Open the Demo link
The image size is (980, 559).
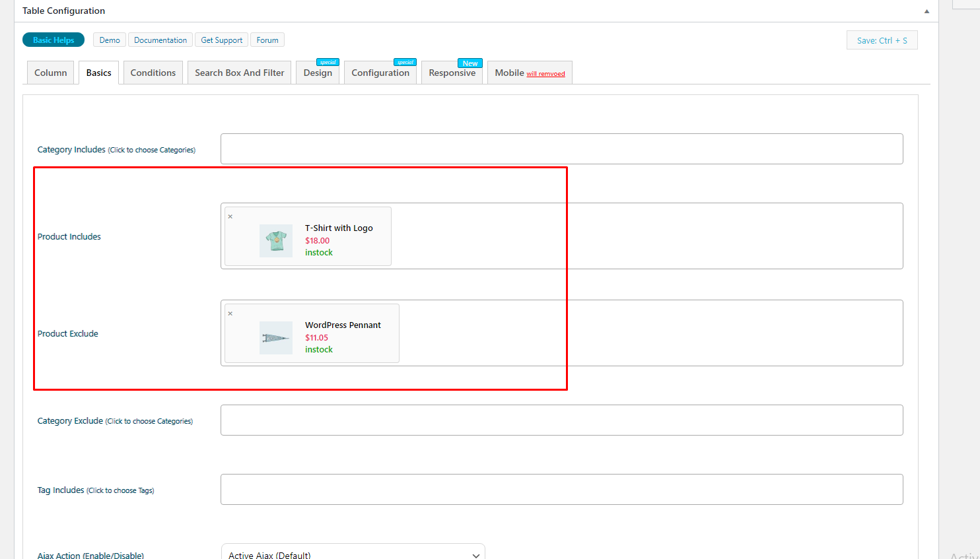coord(110,40)
